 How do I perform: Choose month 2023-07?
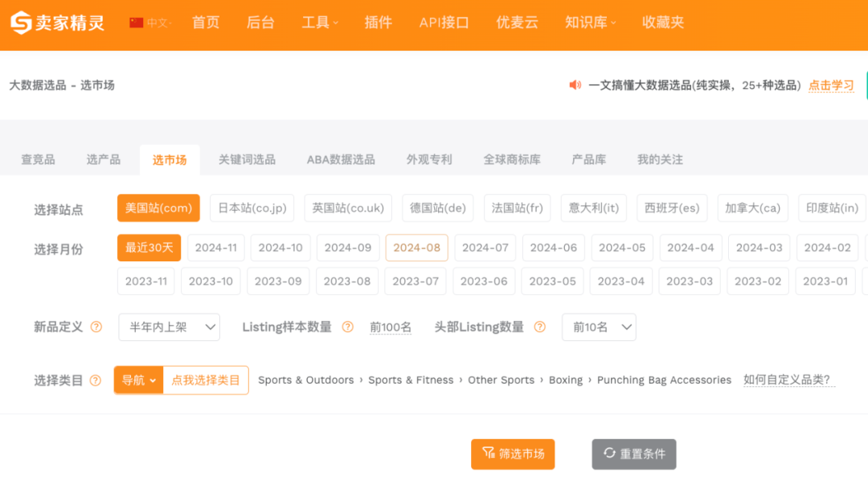click(x=416, y=281)
